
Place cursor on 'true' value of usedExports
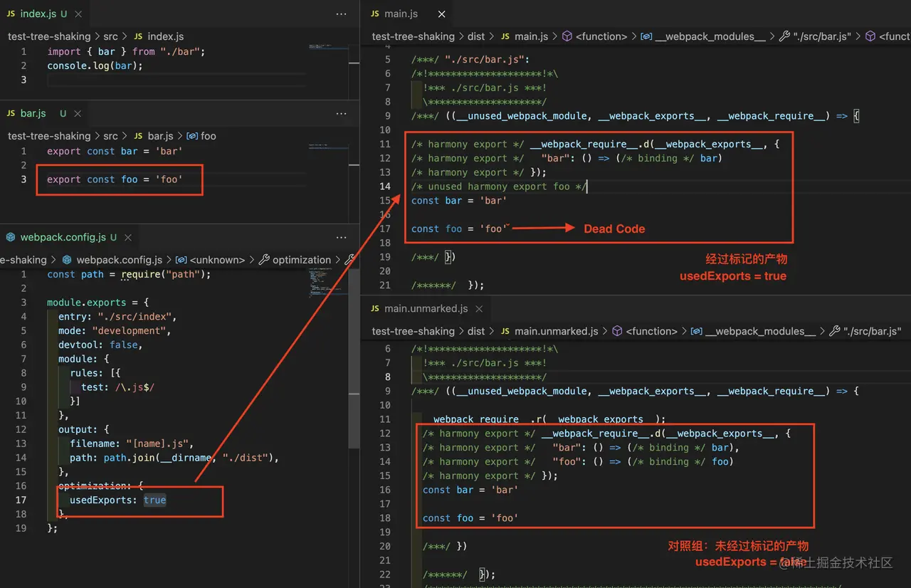tap(154, 500)
